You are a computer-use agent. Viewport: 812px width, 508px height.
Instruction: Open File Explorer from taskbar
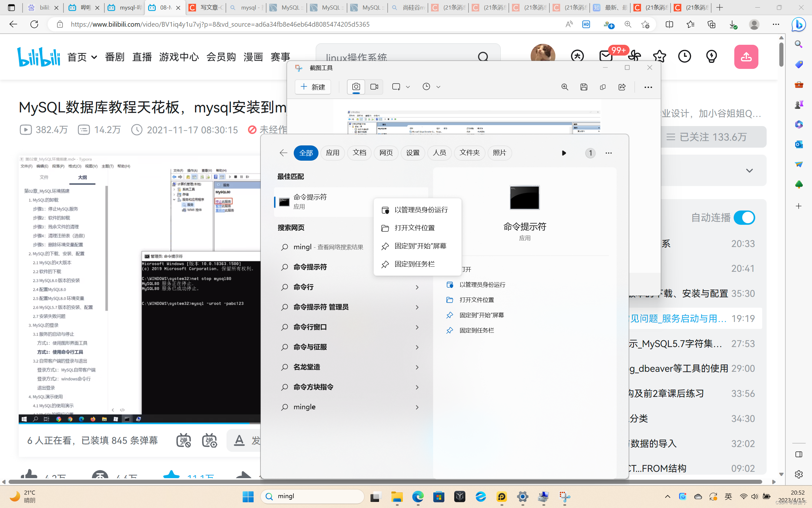coord(397,497)
